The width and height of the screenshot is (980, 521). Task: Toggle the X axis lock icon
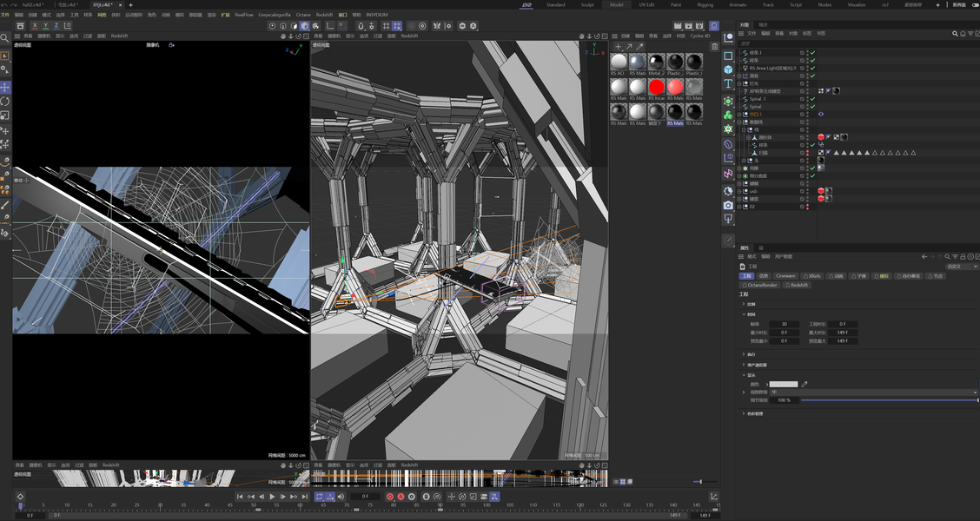[x=35, y=25]
